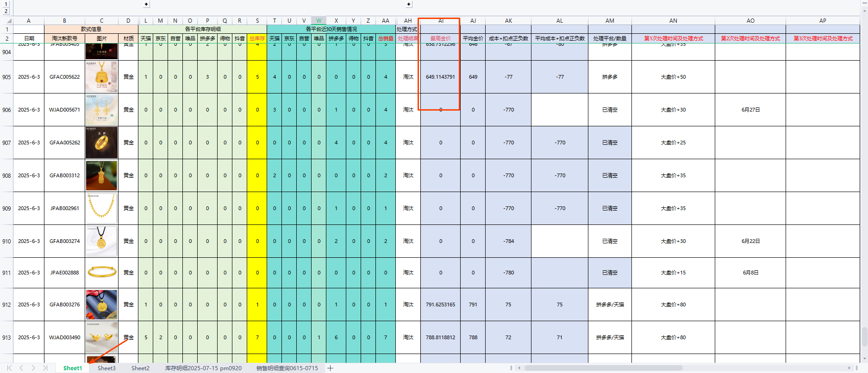Switch to 销售明细查询0615-0715 sheet tab
The height and width of the screenshot is (373, 868).
[287, 368]
